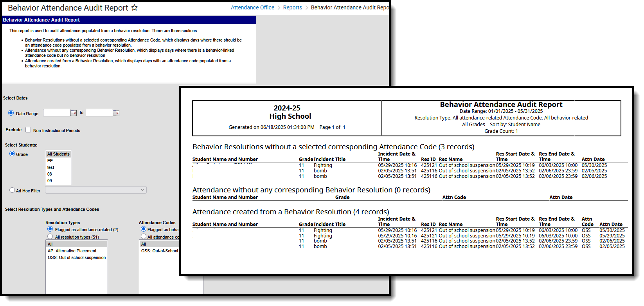The image size is (644, 306).
Task: Select 'All attendance co…' radio button
Action: point(144,236)
